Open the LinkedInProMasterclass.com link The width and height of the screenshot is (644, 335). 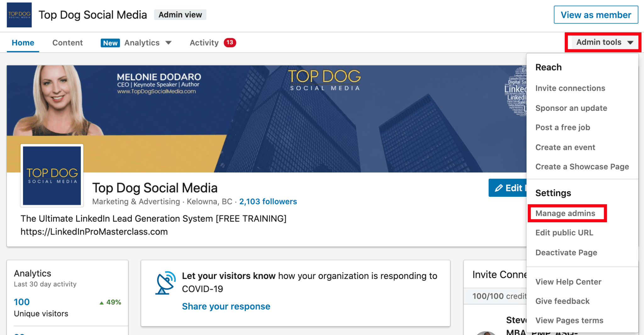(94, 231)
